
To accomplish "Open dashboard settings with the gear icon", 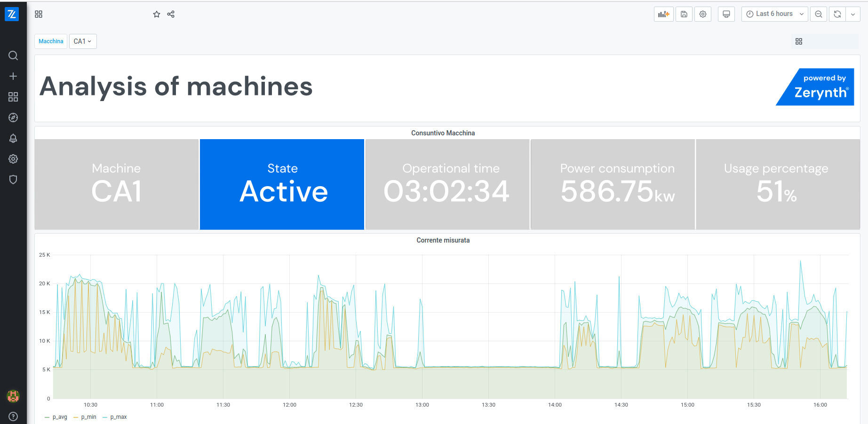I will (x=702, y=14).
